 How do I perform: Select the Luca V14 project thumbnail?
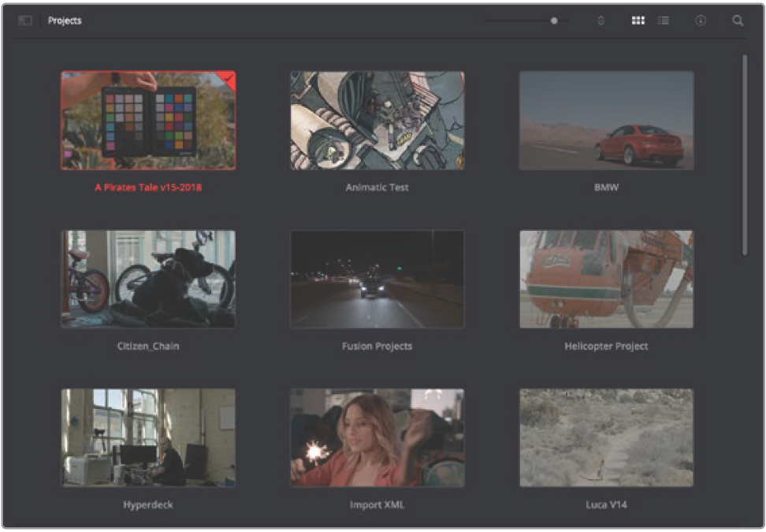[x=606, y=437]
